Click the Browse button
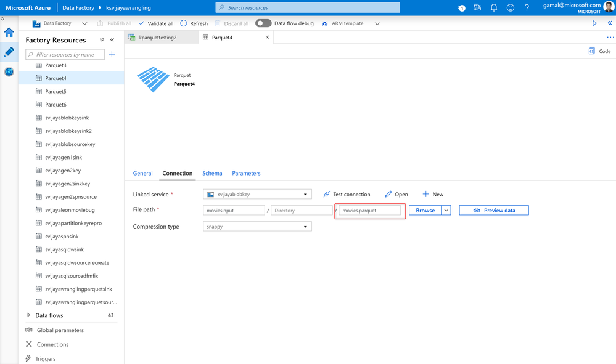Viewport: 616px width, 364px height. (425, 210)
